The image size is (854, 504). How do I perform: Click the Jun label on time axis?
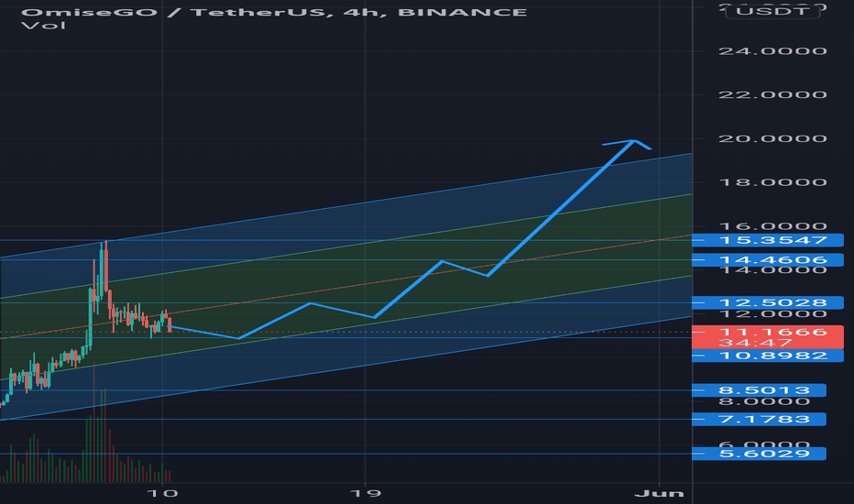pyautogui.click(x=659, y=493)
